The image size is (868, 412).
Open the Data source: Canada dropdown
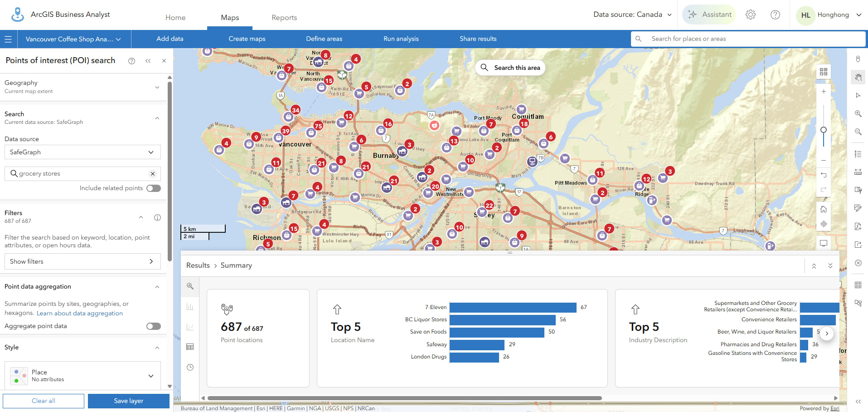point(632,15)
